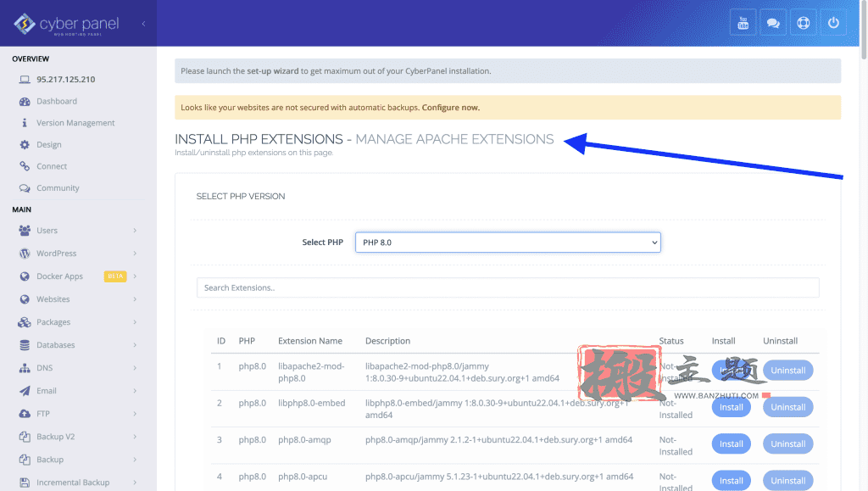Uninstall the php8.0-amqp extension
The height and width of the screenshot is (491, 868).
pos(787,444)
